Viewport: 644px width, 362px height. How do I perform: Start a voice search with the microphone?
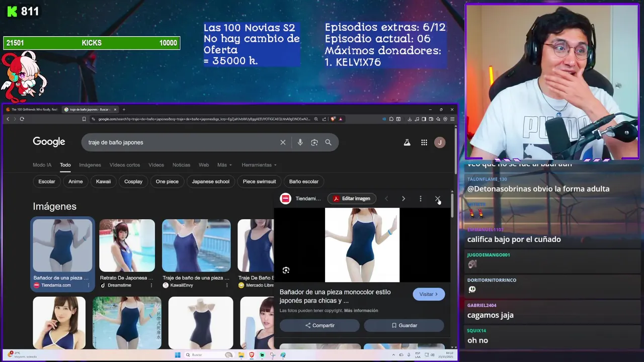pos(300,142)
